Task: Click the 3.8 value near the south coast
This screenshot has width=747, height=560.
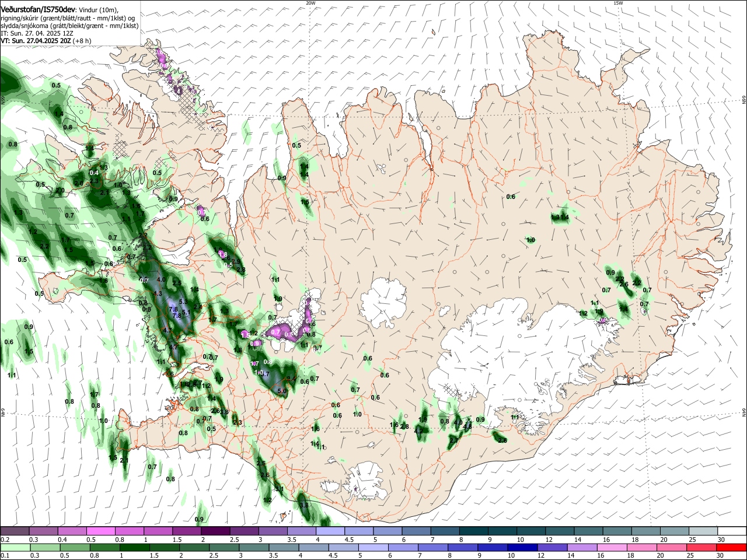Action: point(303,505)
